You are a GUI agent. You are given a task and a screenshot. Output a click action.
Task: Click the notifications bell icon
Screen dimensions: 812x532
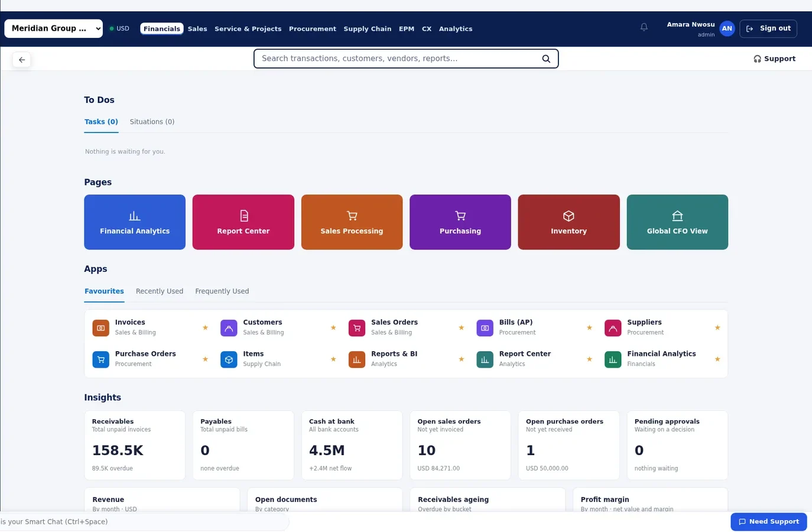coord(644,27)
